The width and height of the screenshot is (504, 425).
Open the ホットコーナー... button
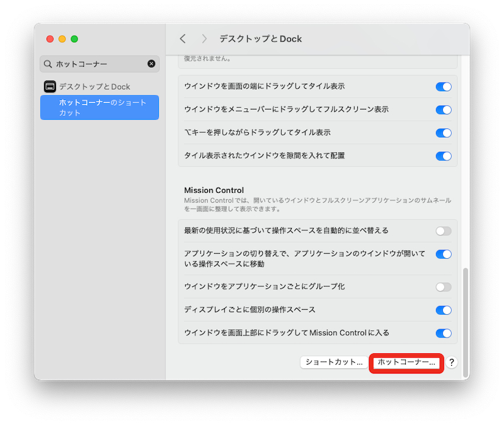406,363
